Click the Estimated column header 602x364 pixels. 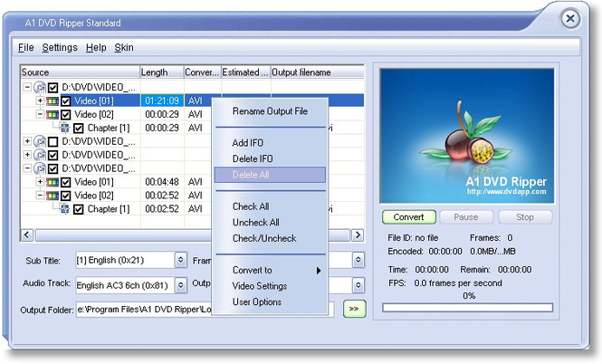point(245,72)
